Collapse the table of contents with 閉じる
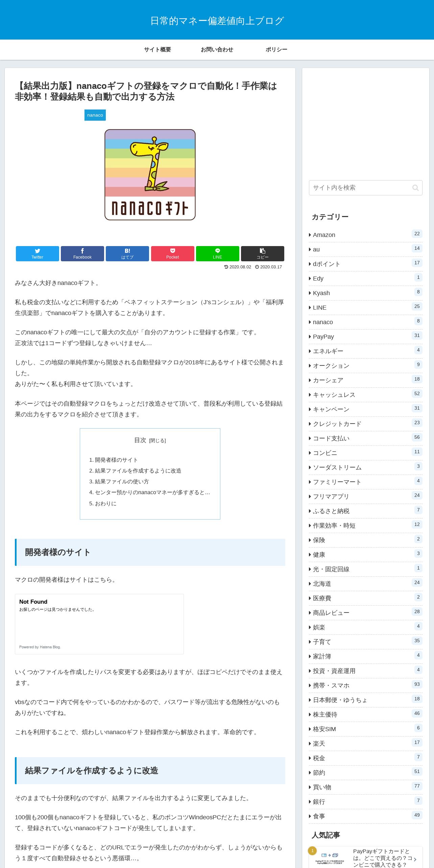The height and width of the screenshot is (868, 434). click(158, 441)
